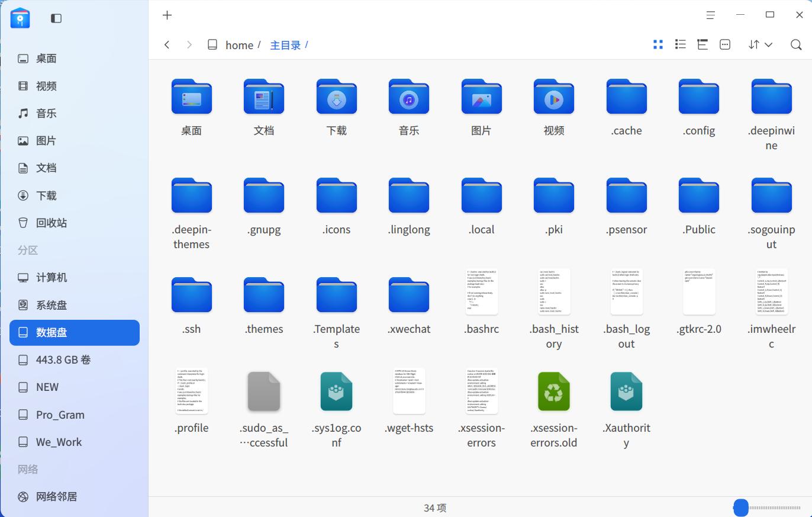Click 'home' in the address path

[239, 45]
